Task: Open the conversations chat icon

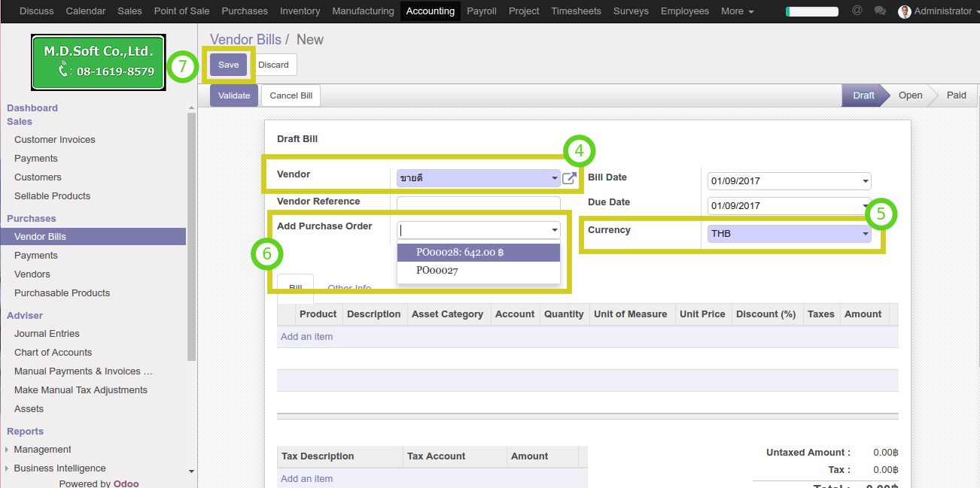Action: [x=880, y=11]
